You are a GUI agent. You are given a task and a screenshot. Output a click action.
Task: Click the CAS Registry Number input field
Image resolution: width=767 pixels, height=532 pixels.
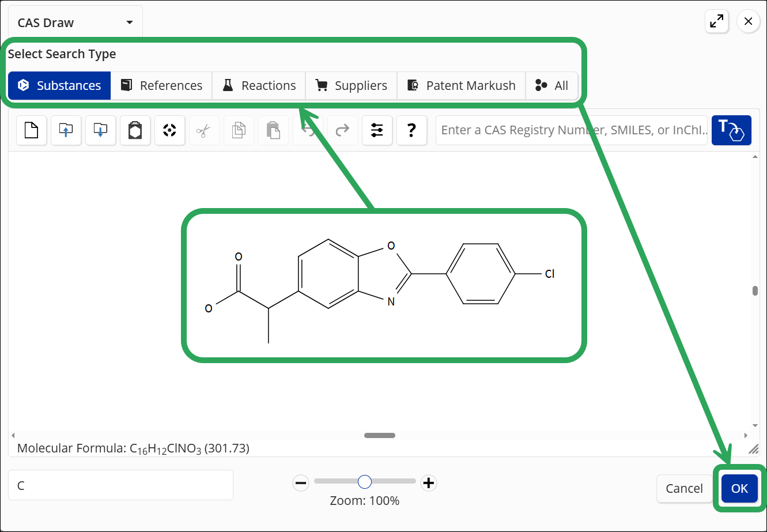point(572,130)
